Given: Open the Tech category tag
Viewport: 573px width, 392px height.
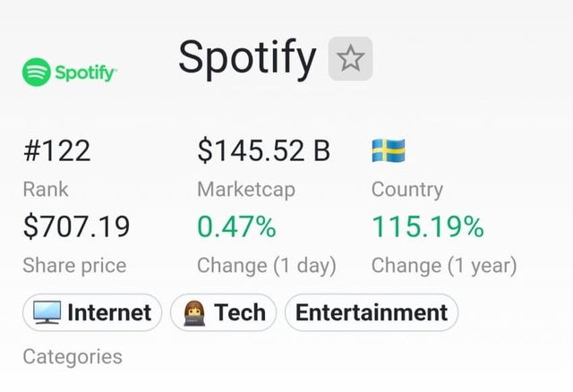Looking at the screenshot, I should coord(224,312).
